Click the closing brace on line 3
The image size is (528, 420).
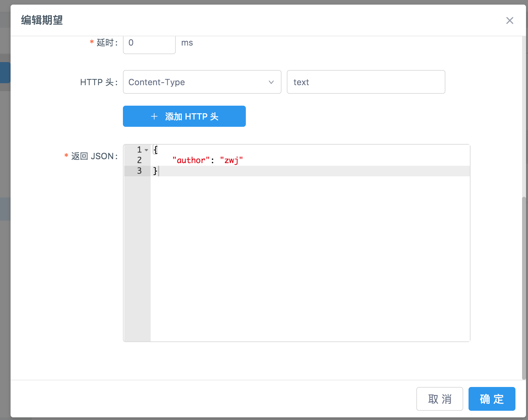coord(155,171)
